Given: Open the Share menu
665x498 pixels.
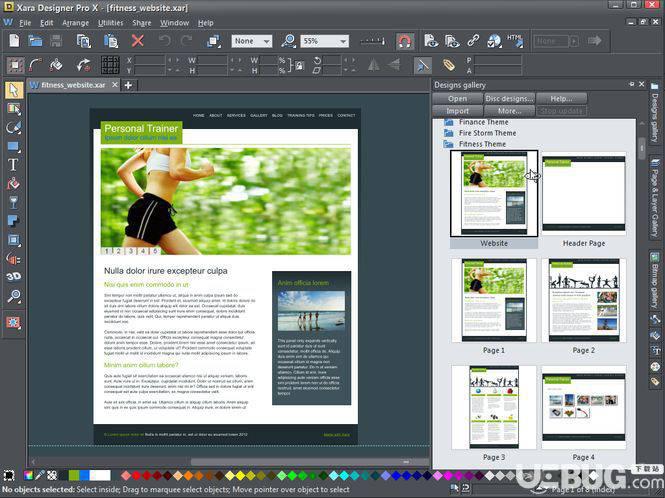Looking at the screenshot, I should pos(142,23).
